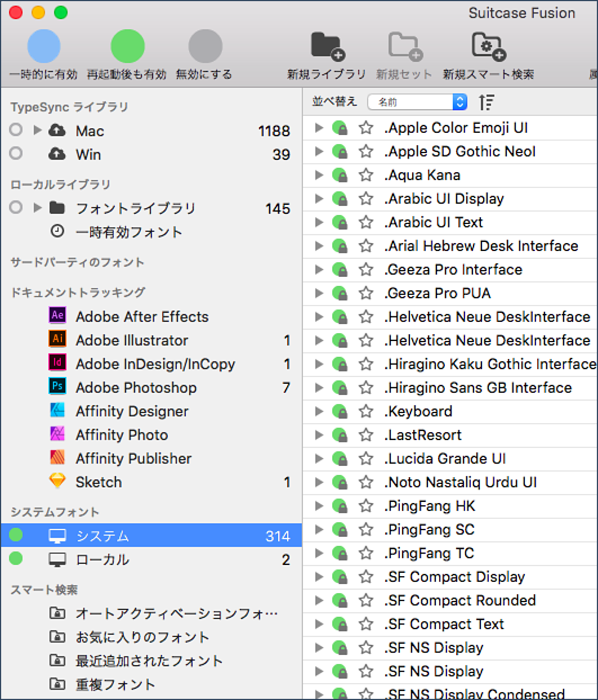Expand the .Arabic UI Display family
Screen dimensions: 598x700
coord(319,199)
